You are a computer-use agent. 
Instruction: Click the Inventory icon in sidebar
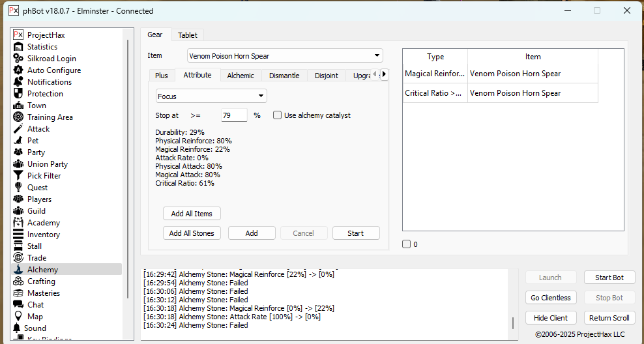point(18,235)
